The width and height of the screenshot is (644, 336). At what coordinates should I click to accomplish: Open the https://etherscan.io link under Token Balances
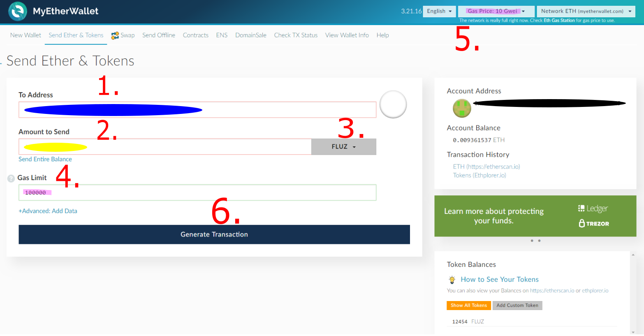tap(552, 291)
